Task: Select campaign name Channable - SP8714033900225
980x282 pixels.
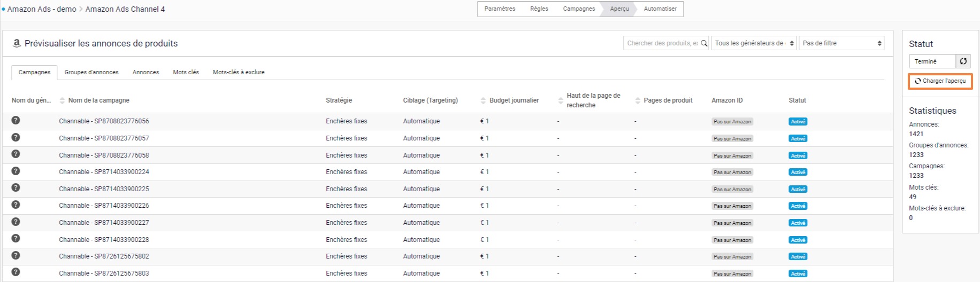Action: tap(104, 189)
